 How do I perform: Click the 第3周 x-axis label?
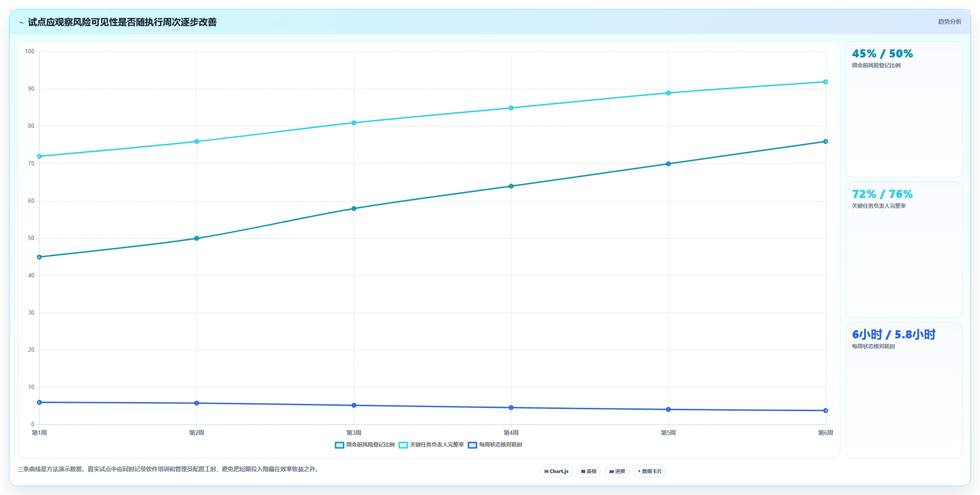(354, 433)
